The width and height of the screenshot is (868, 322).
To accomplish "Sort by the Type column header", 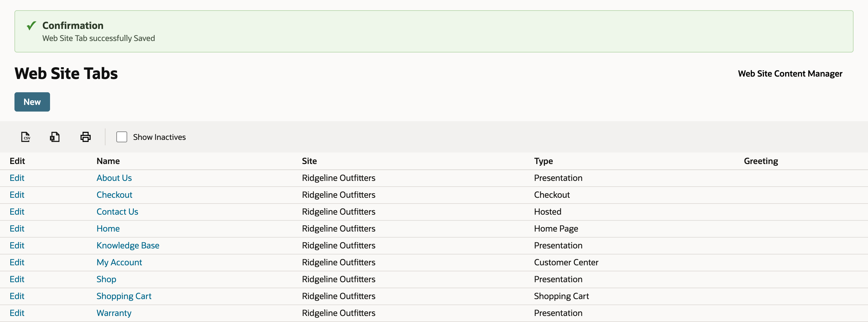I will point(543,161).
